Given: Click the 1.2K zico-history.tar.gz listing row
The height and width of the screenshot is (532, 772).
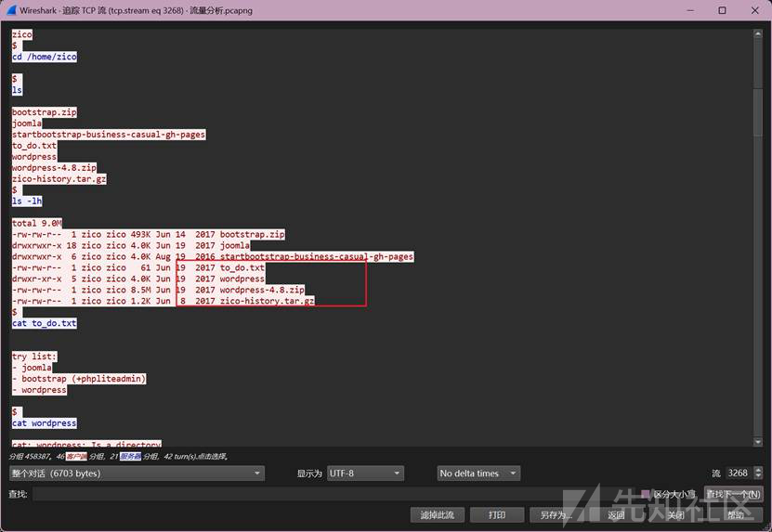Looking at the screenshot, I should click(163, 301).
